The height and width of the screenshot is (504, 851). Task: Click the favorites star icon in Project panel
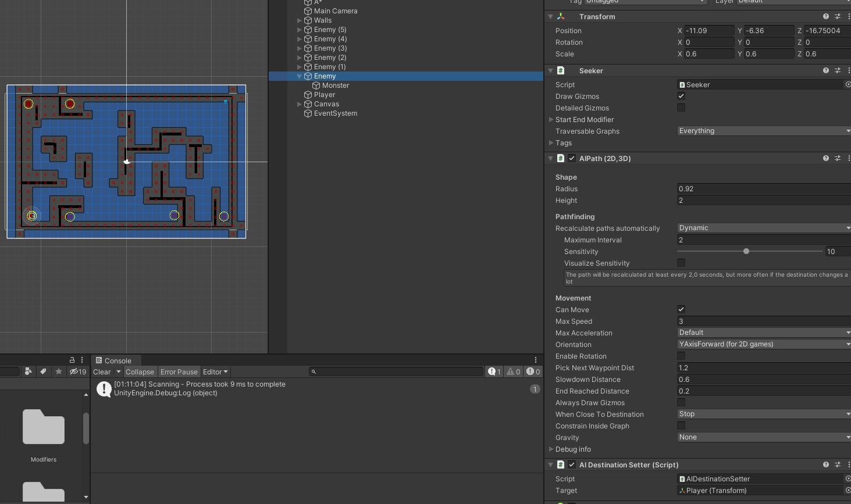[x=59, y=372]
